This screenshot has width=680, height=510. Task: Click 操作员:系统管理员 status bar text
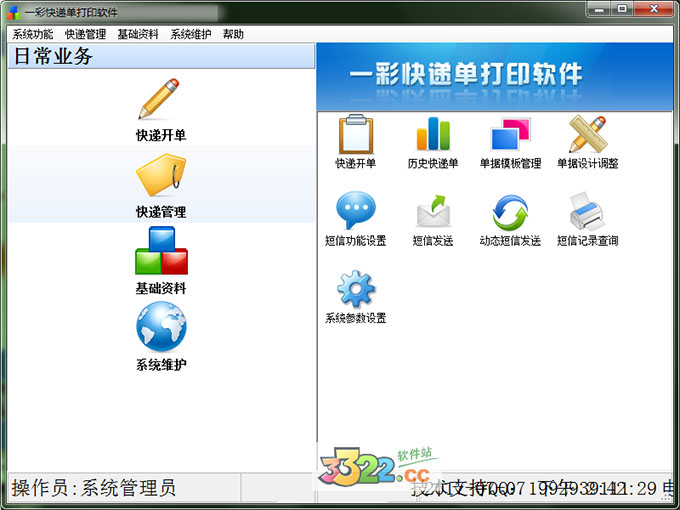coord(94,488)
